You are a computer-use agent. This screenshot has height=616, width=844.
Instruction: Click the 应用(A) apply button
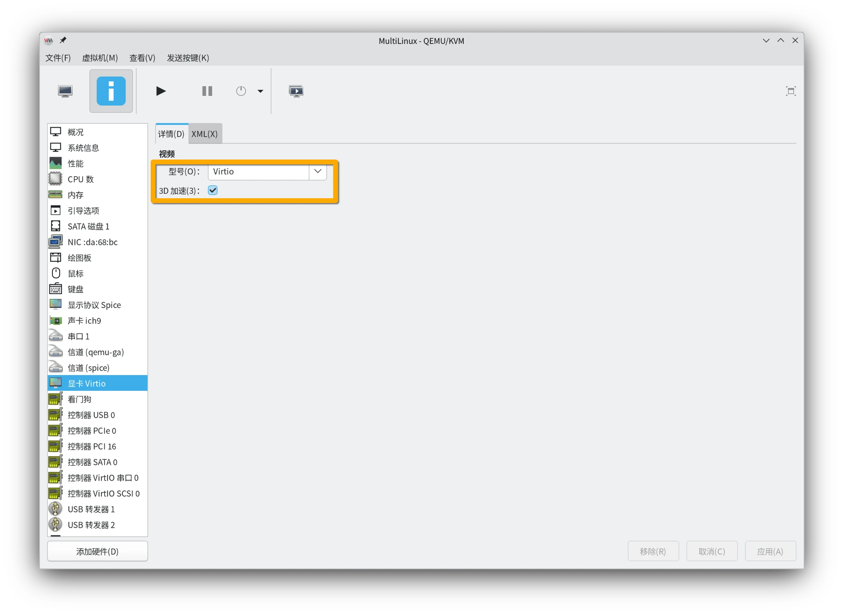pos(770,551)
